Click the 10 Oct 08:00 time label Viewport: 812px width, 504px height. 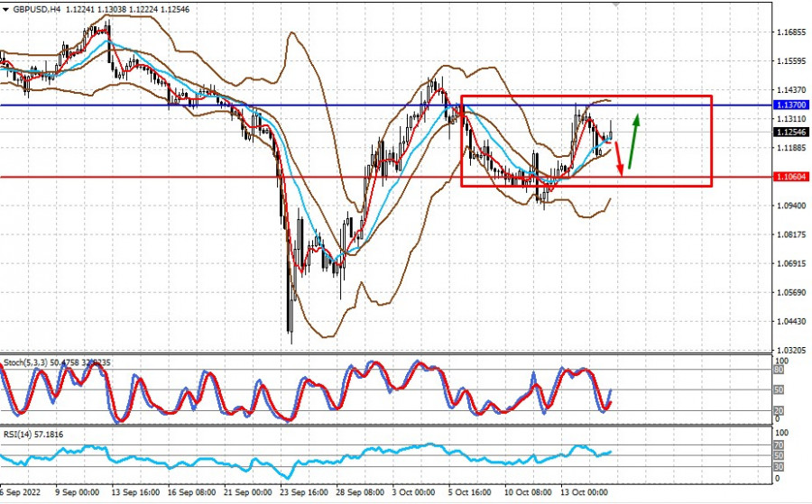click(528, 492)
